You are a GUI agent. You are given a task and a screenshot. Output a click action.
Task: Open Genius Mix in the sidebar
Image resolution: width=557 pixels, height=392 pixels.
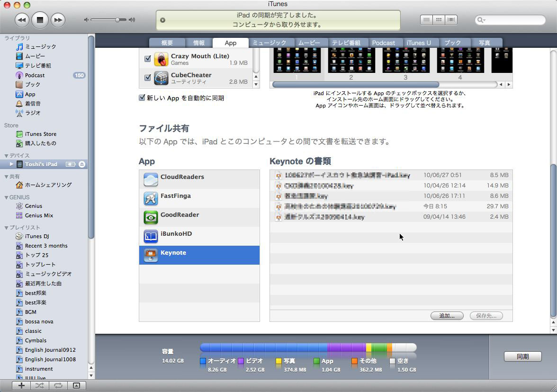point(39,215)
